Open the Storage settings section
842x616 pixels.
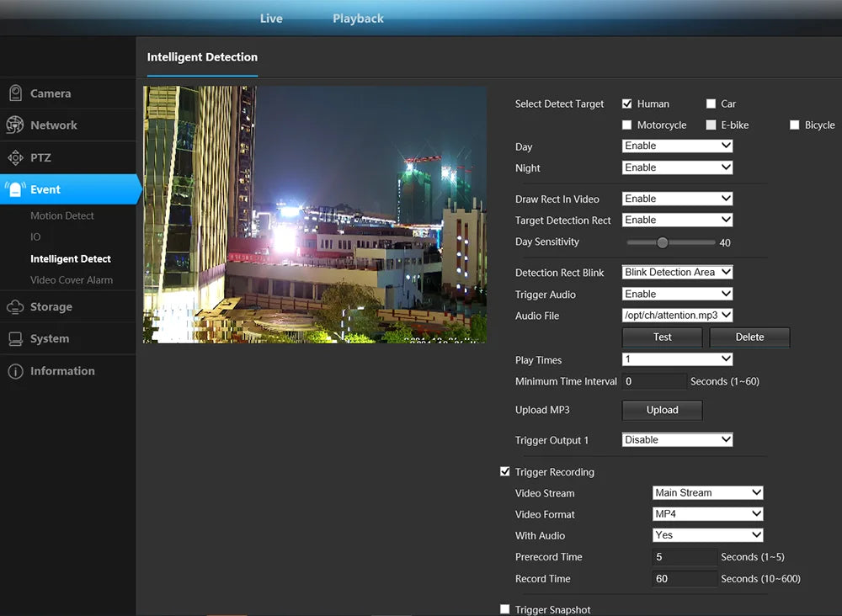click(x=49, y=306)
